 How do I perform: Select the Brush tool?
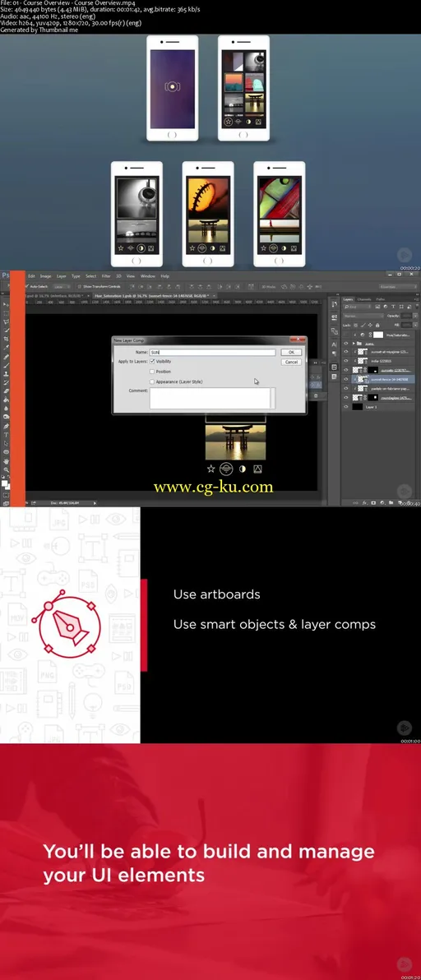click(x=7, y=365)
